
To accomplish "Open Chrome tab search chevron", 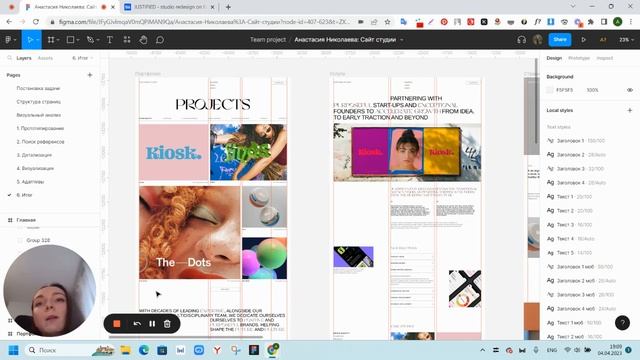I will pyautogui.click(x=573, y=7).
